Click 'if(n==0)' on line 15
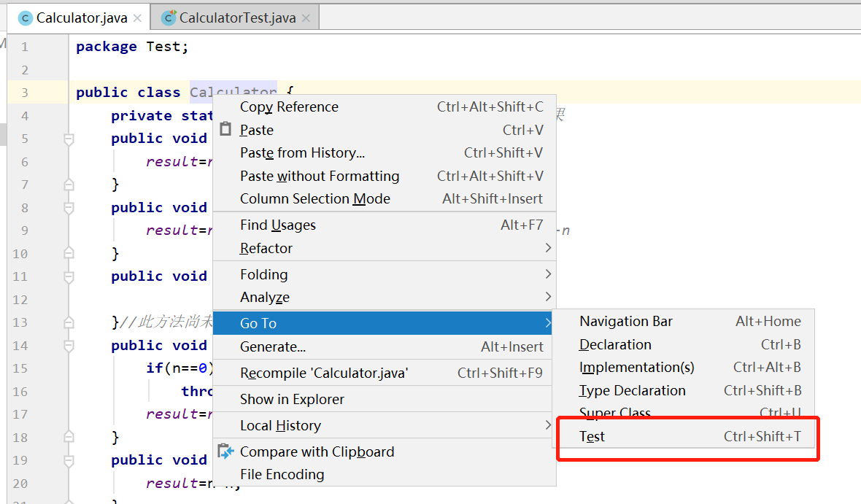The image size is (861, 504). click(179, 368)
